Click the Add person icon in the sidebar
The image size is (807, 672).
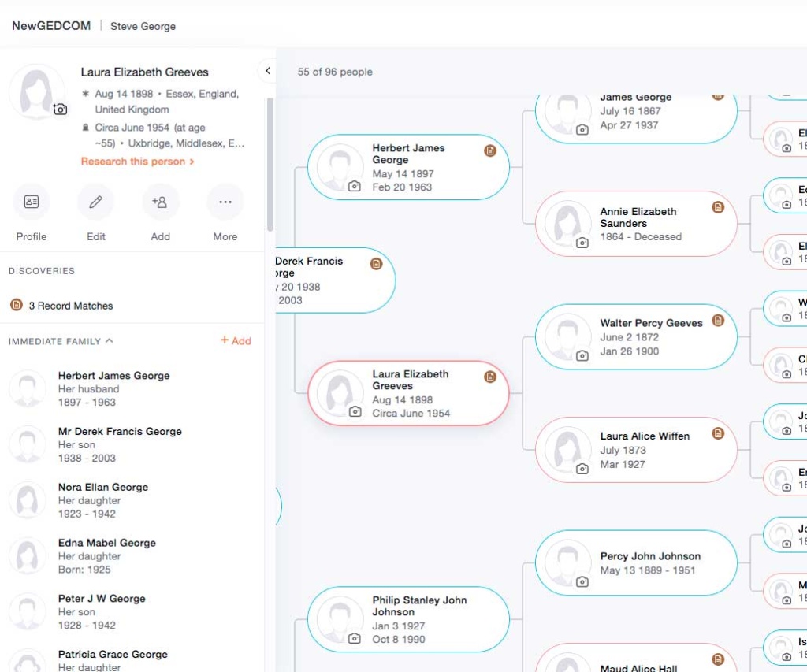160,202
